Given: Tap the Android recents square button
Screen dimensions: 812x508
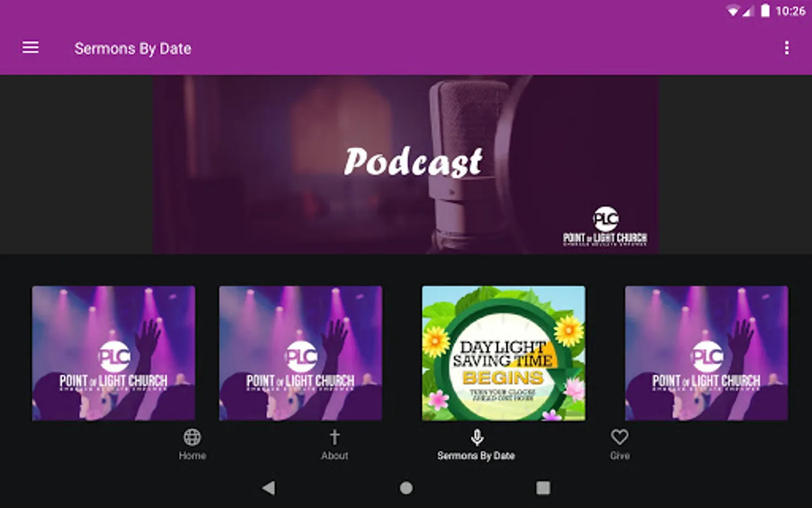Looking at the screenshot, I should tap(543, 488).
